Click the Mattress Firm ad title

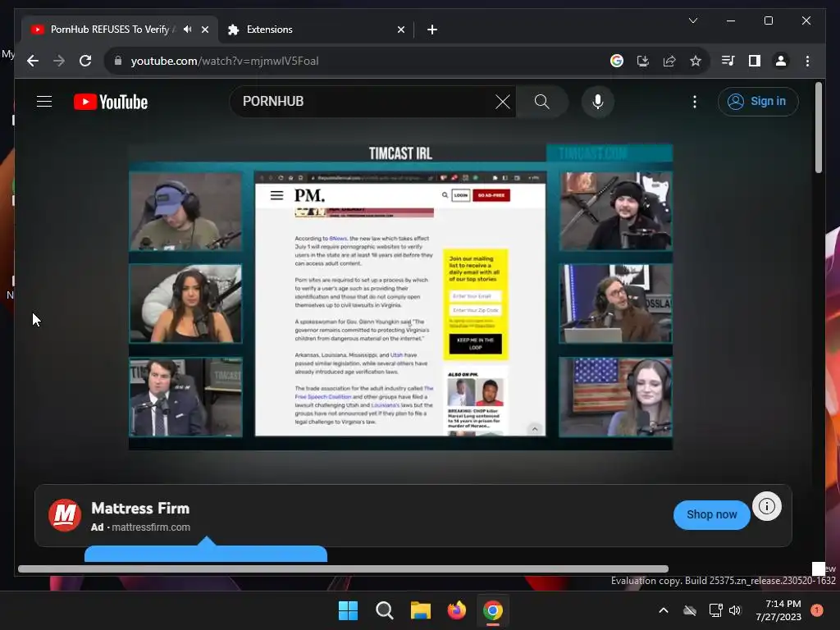[140, 509]
